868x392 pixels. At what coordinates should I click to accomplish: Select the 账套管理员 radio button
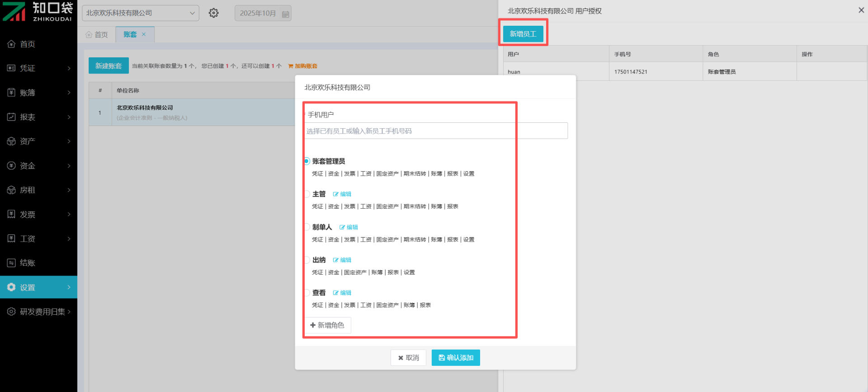(307, 161)
